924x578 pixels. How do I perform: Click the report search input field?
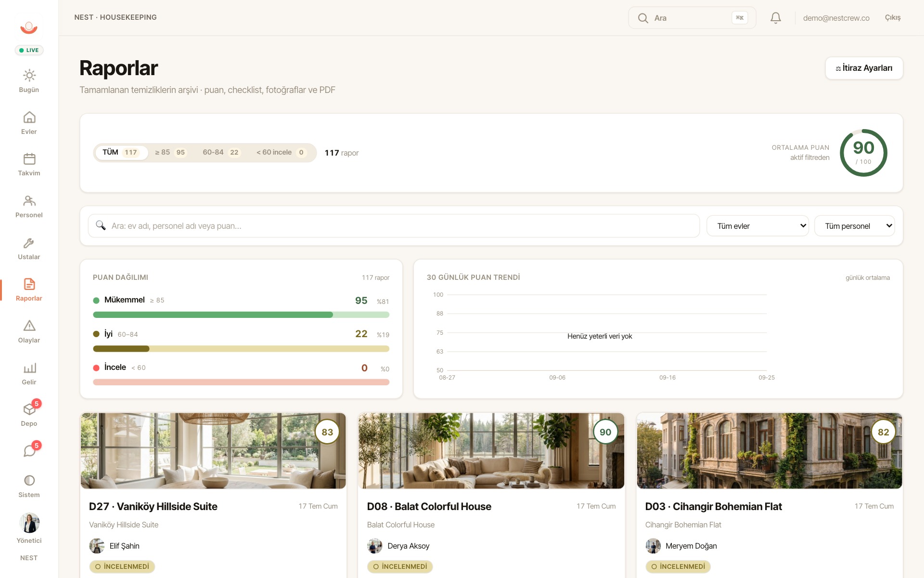tap(394, 226)
